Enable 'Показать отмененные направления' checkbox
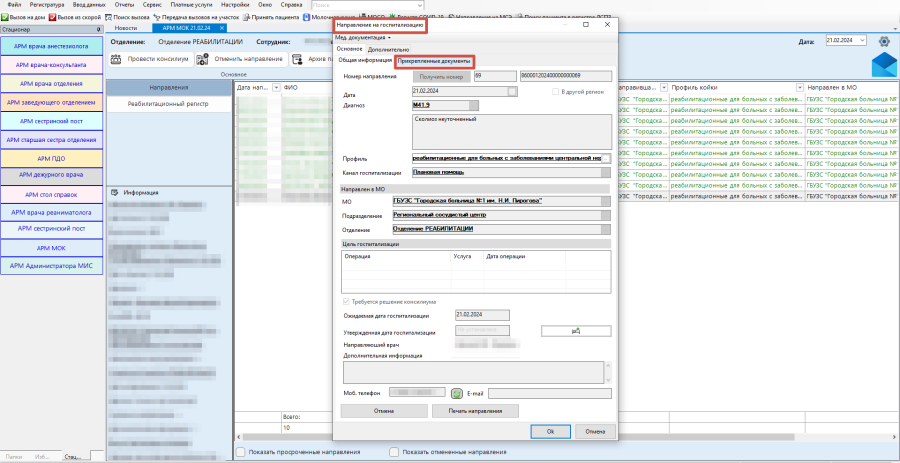This screenshot has height=463, width=900. click(x=395, y=452)
